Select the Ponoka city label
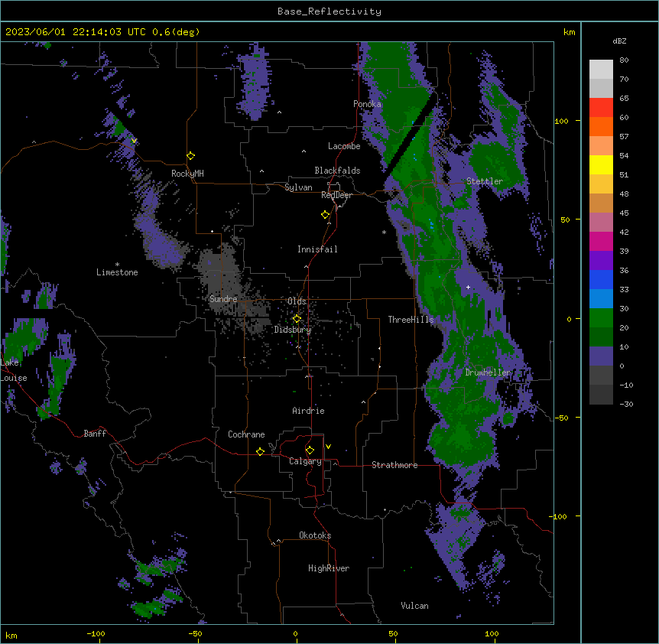The height and width of the screenshot is (644, 659). click(x=367, y=104)
